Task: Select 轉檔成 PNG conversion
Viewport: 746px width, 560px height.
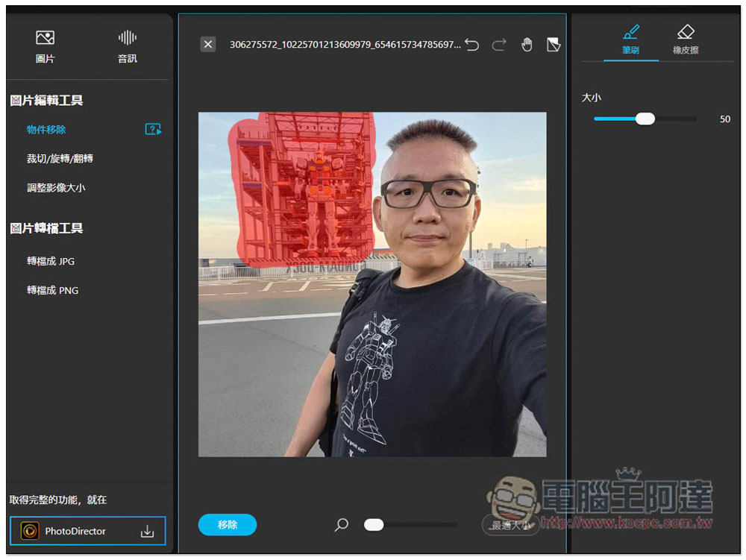Action: 52,291
